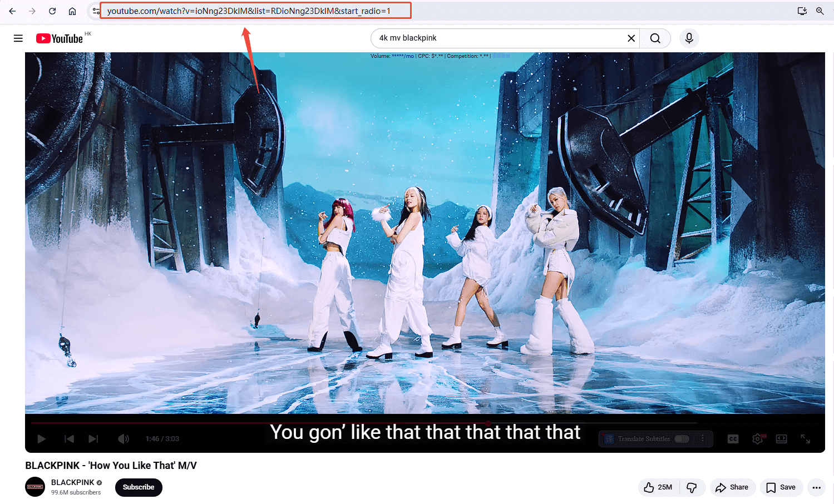This screenshot has width=834, height=504.
Task: Dislike this video
Action: click(692, 487)
